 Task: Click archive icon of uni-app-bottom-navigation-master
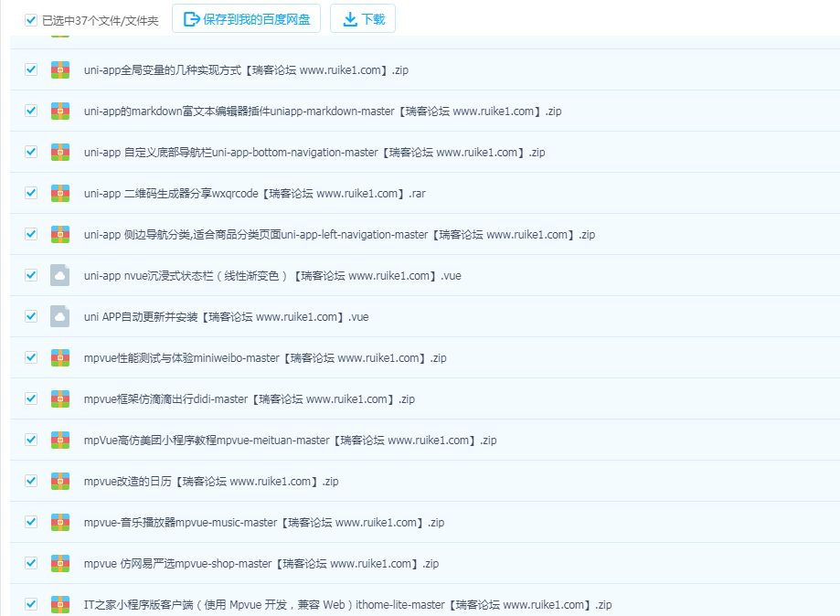60,152
